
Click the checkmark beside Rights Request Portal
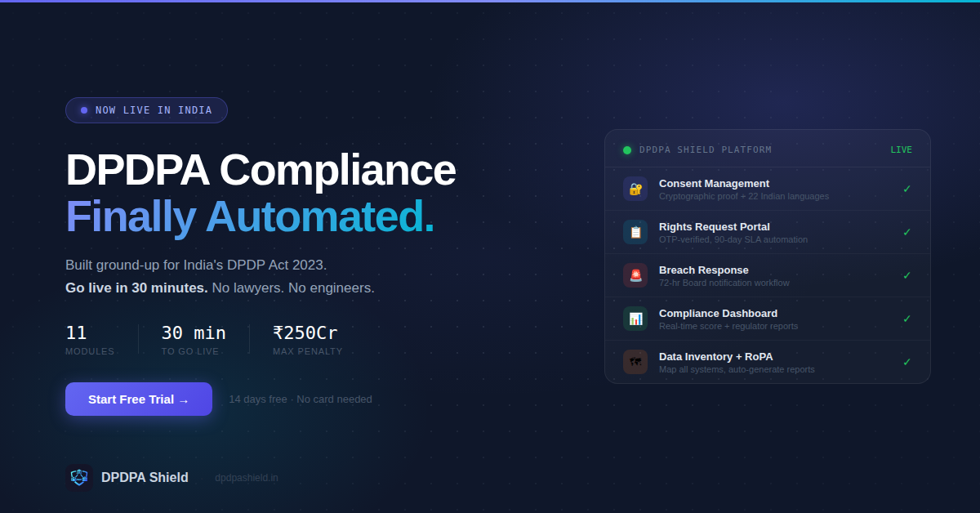coord(906,232)
